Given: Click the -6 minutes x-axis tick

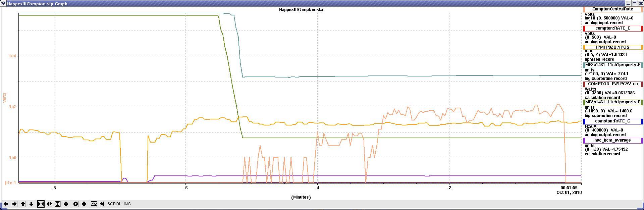Looking at the screenshot, I should (x=185, y=188).
